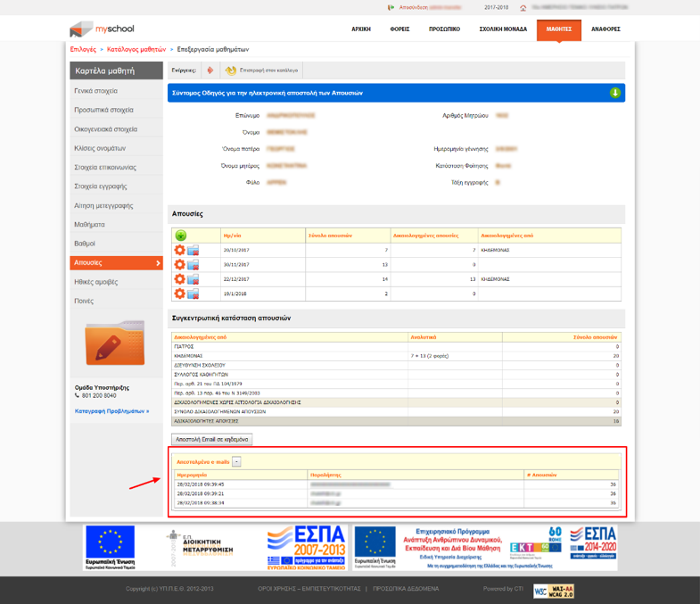Click Αποστολή Email σε κηδεμόνα button

click(212, 440)
